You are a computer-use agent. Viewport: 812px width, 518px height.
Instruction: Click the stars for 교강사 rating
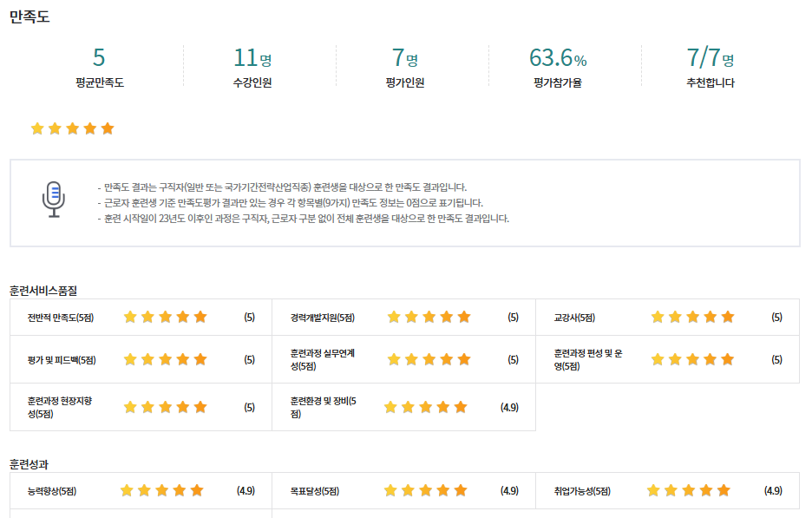(x=692, y=318)
